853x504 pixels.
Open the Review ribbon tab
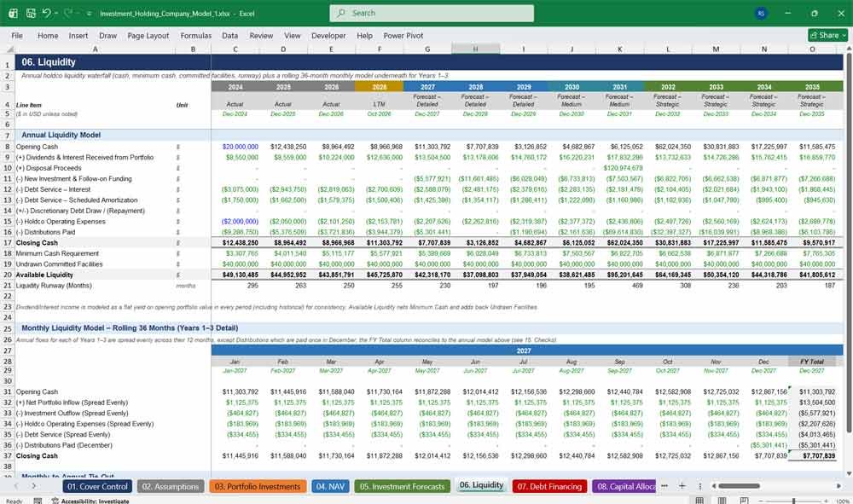[x=261, y=35]
